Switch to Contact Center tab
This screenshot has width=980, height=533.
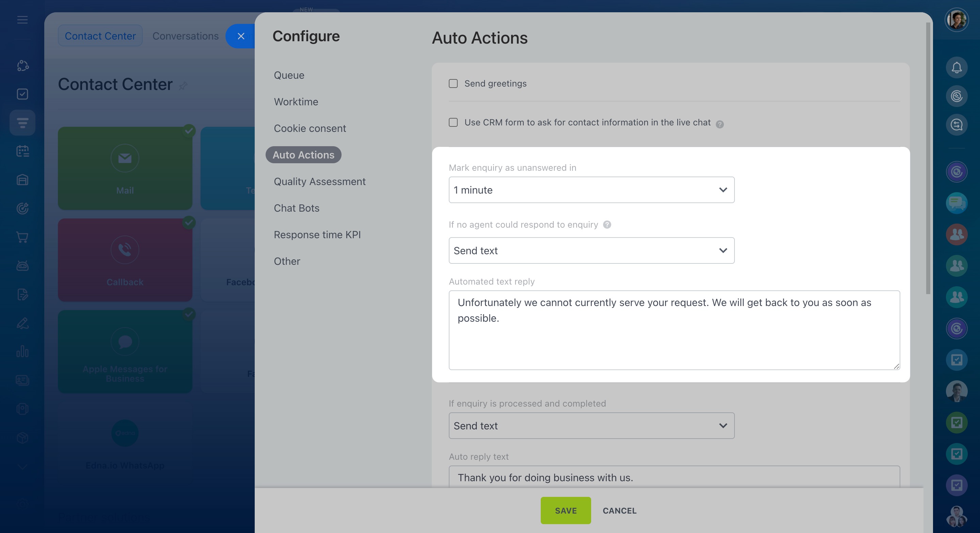100,36
